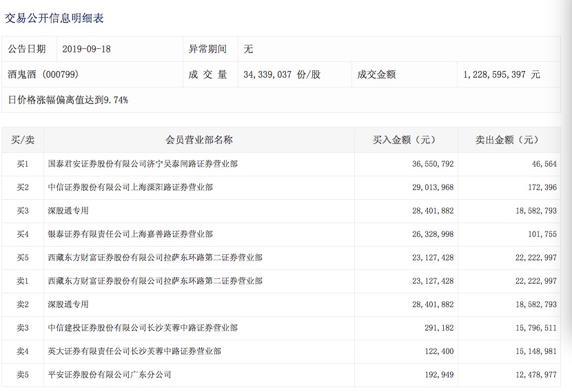Open 英大证券长沙芙蓉中路证券营业部 entry

click(134, 351)
